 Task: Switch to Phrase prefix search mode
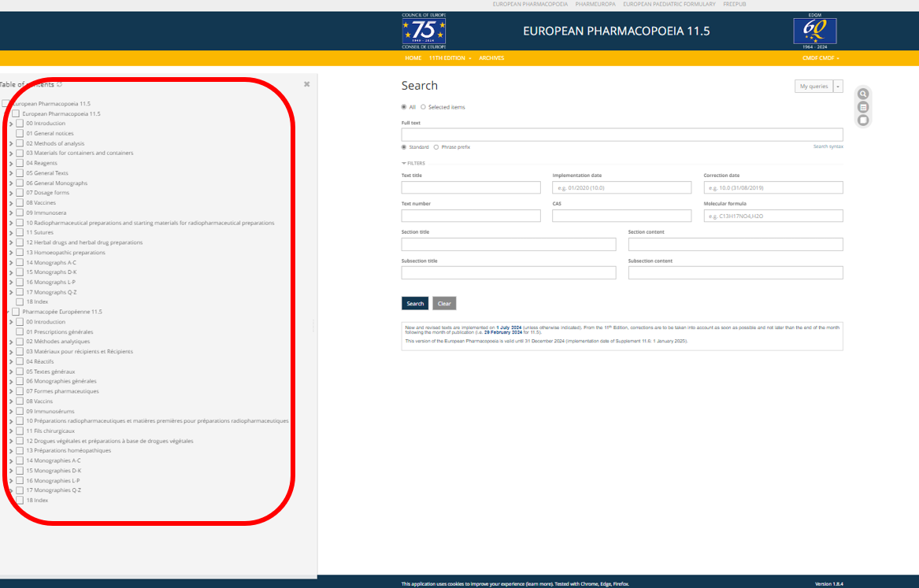436,147
